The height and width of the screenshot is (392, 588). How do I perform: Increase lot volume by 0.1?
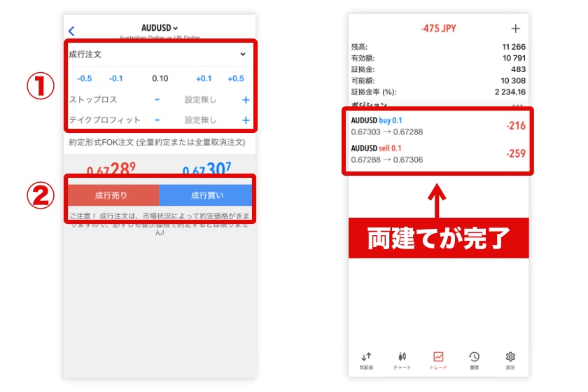coord(204,78)
